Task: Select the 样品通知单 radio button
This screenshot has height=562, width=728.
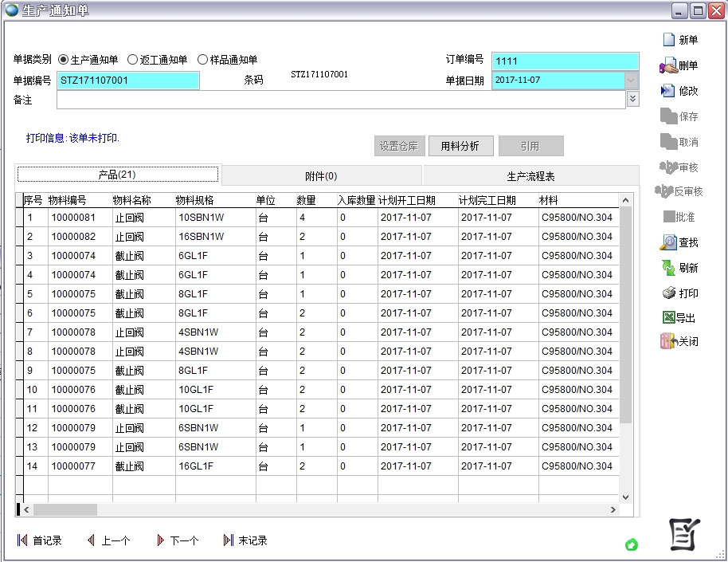Action: (x=202, y=60)
